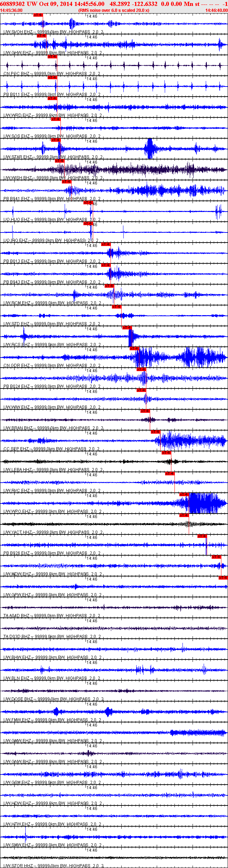This screenshot has width=228, height=868.
Task: Select the UW.HTW EHZ station label
Action: [17, 824]
